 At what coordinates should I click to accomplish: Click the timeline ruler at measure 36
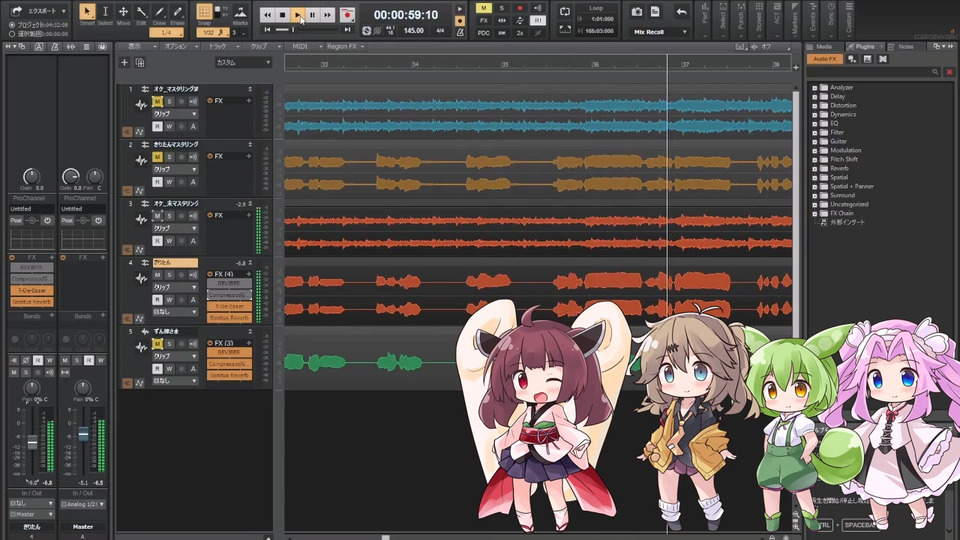tap(596, 64)
